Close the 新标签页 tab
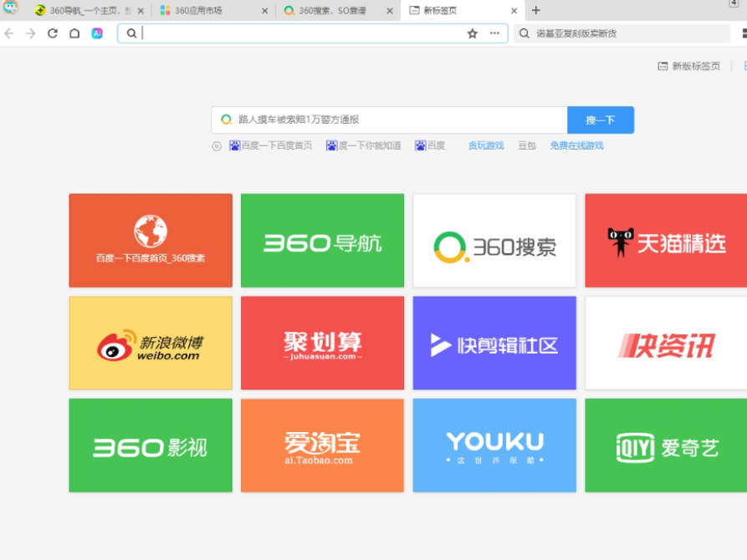The width and height of the screenshot is (747, 560). [514, 11]
